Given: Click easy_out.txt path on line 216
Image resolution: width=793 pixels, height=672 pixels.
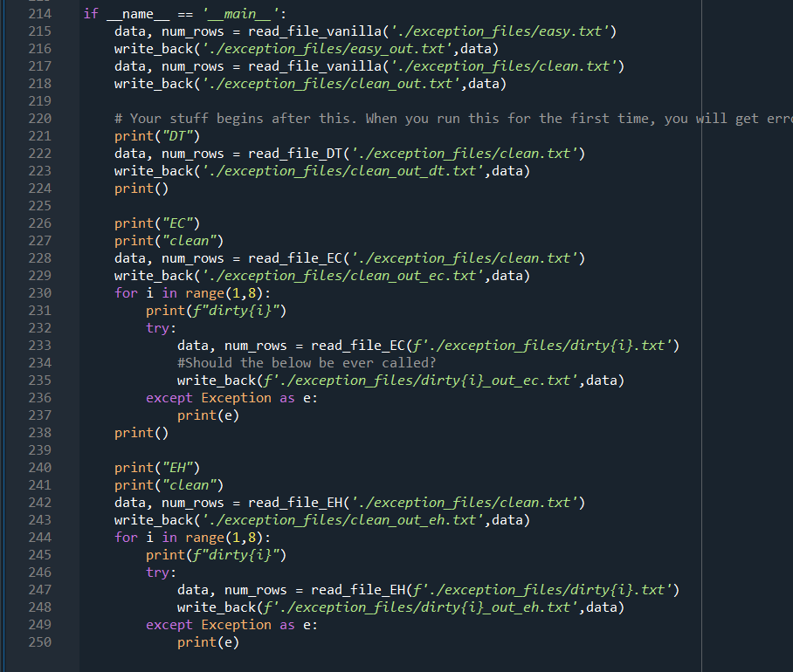Looking at the screenshot, I should [328, 49].
